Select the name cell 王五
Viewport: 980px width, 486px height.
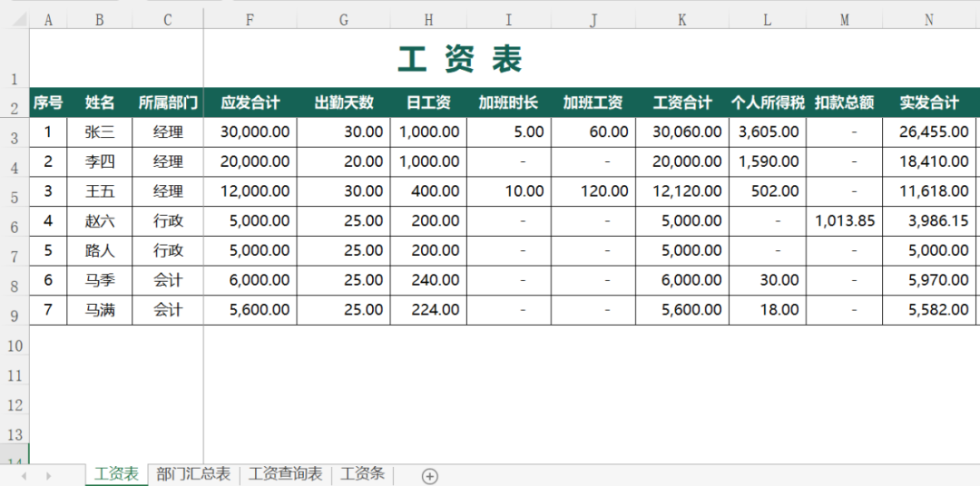[100, 191]
